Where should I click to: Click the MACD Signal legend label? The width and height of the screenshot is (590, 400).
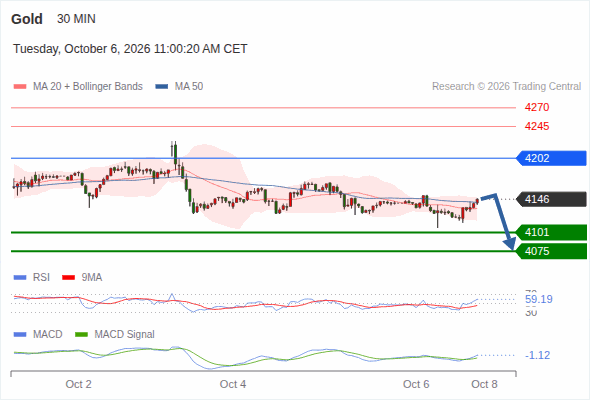125,335
